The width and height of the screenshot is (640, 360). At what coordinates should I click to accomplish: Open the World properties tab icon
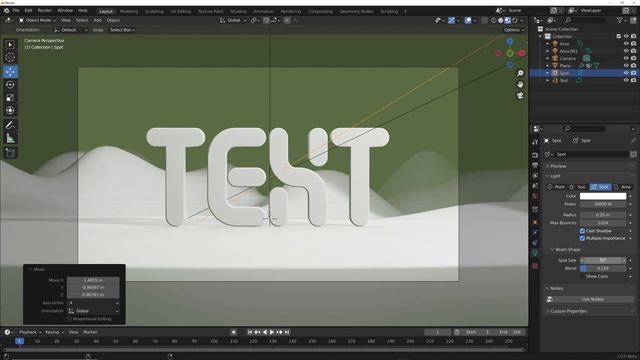[535, 196]
